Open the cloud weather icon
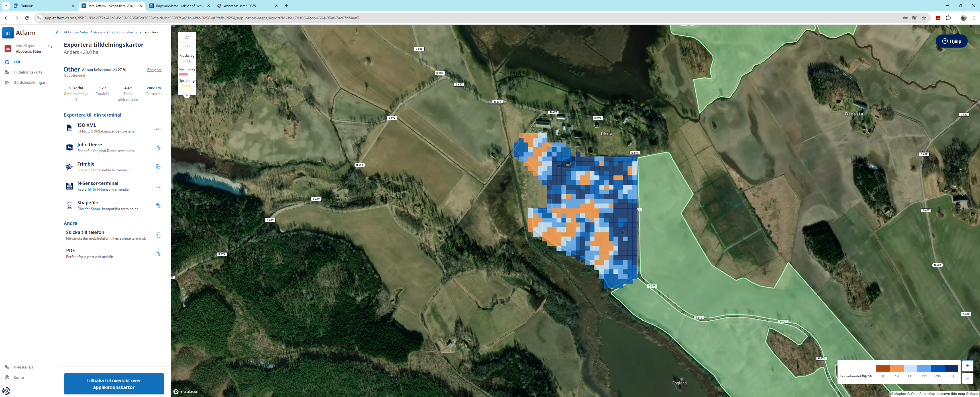The width and height of the screenshot is (980, 397). click(187, 37)
